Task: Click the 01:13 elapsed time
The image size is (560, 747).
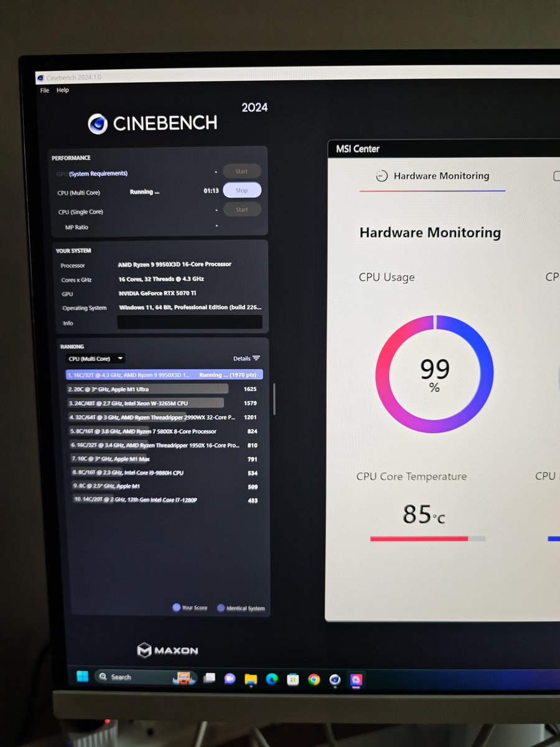Action: tap(211, 191)
